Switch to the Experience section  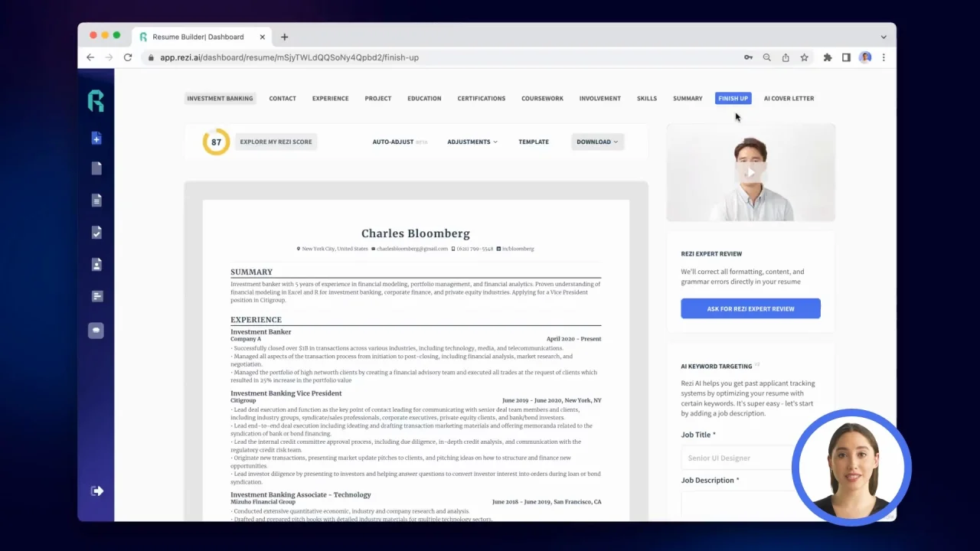click(x=330, y=98)
